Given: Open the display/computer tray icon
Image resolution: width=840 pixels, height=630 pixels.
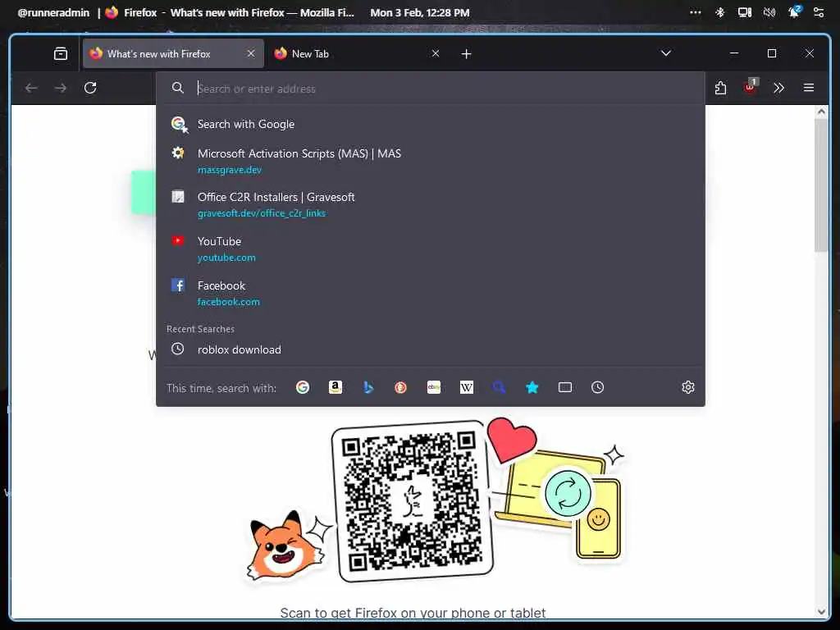Looking at the screenshot, I should point(745,12).
